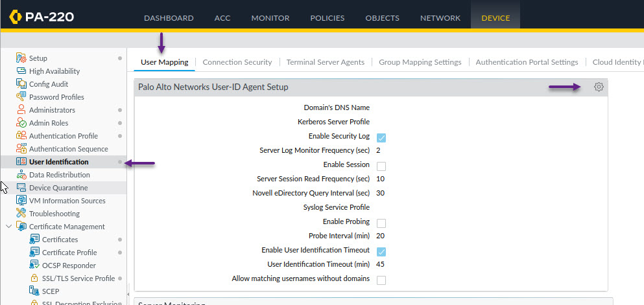Click the Admin Roles icon
The height and width of the screenshot is (305, 644).
(21, 123)
